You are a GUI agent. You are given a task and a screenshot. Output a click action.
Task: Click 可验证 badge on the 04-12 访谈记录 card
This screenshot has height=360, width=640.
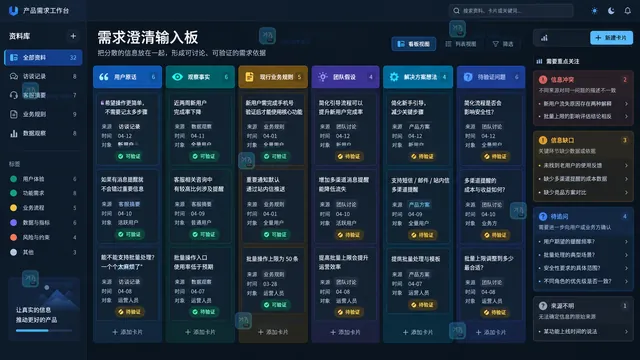tap(129, 156)
